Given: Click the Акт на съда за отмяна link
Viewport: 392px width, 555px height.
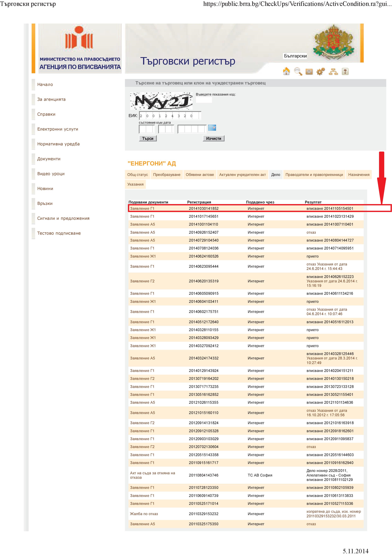Looking at the screenshot, I should [x=152, y=475].
